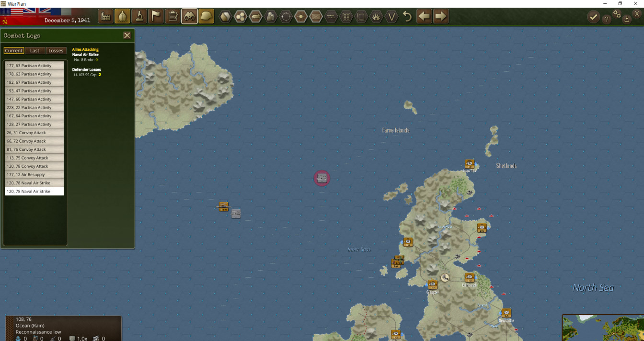Select the four-squares grid hexagon icon
The width and height of the screenshot is (644, 341).
tap(346, 17)
